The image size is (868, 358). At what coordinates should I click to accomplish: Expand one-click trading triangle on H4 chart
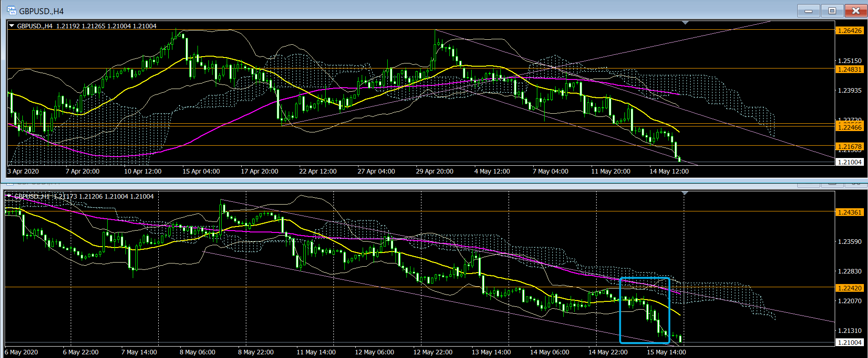[x=11, y=26]
